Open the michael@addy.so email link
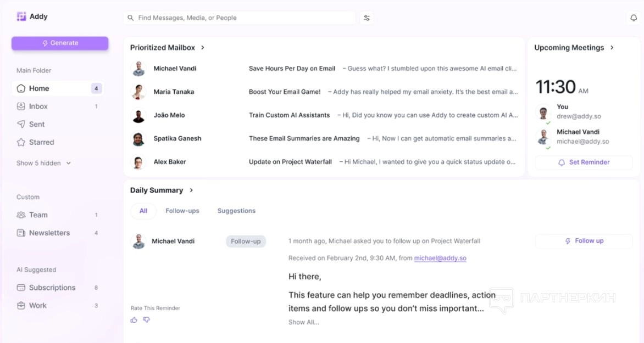 pos(440,258)
